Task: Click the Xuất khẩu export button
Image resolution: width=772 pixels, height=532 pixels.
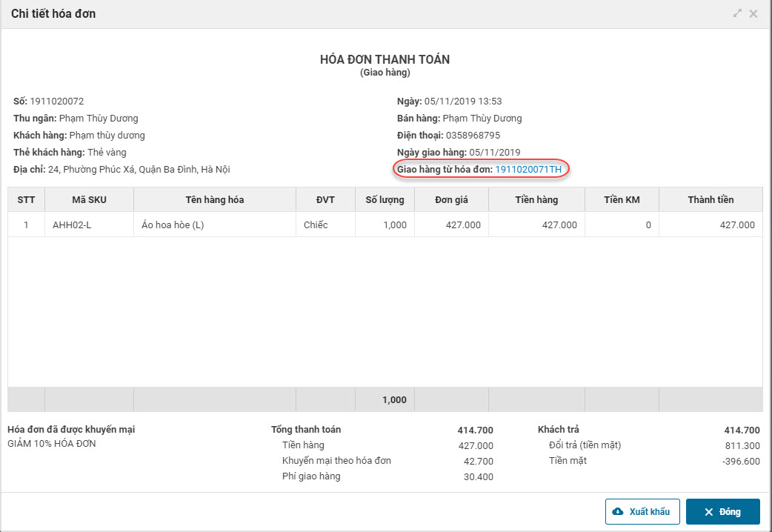Action: tap(642, 512)
